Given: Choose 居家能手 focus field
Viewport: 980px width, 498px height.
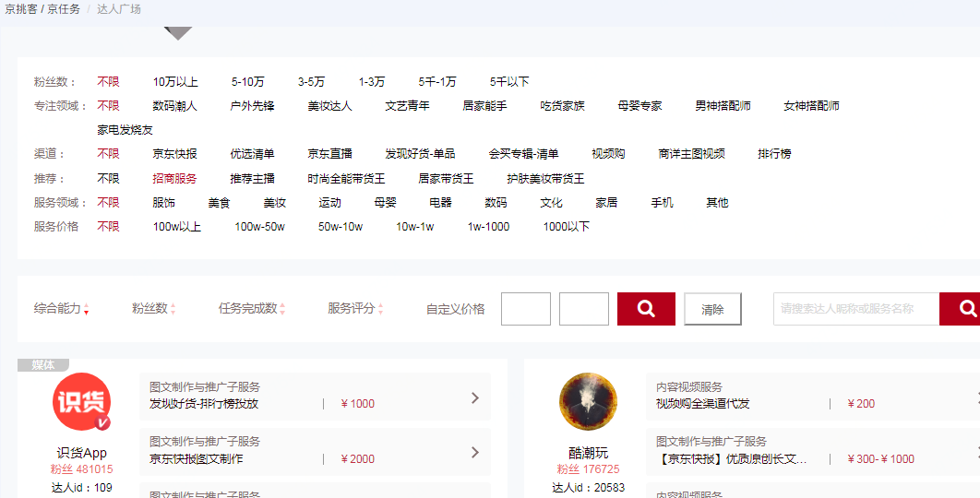Looking at the screenshot, I should 485,106.
